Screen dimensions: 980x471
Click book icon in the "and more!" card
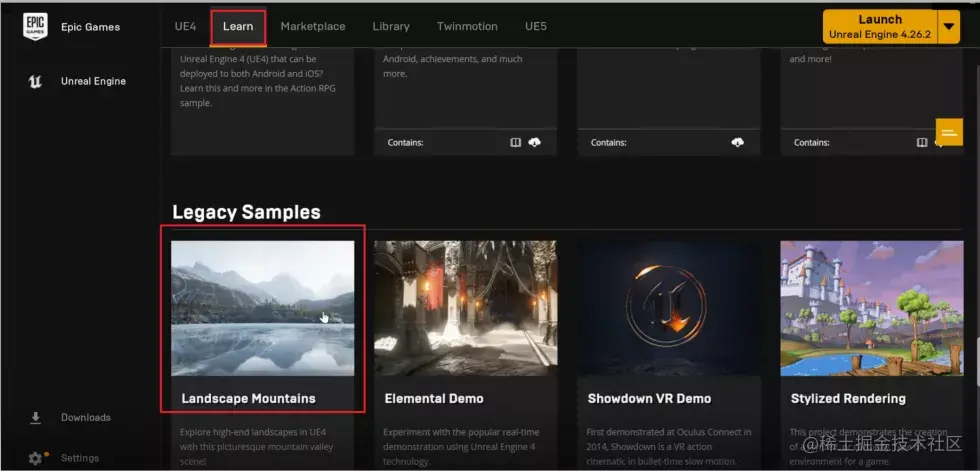922,142
